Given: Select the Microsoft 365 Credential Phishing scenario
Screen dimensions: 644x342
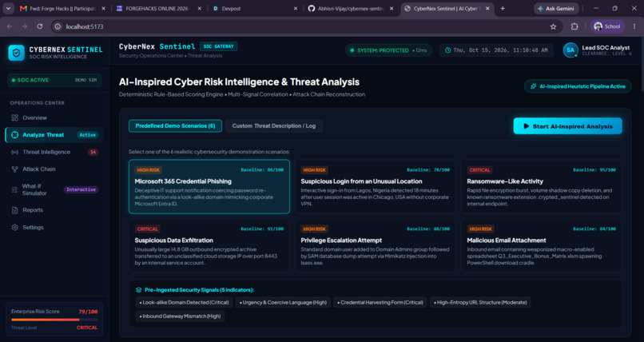Looking at the screenshot, I should 209,186.
